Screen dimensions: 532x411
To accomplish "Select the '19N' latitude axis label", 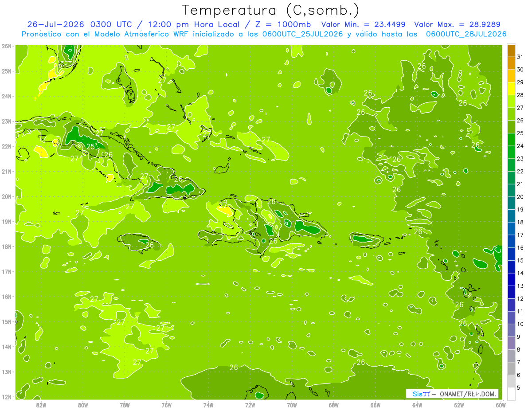I will coord(6,222).
